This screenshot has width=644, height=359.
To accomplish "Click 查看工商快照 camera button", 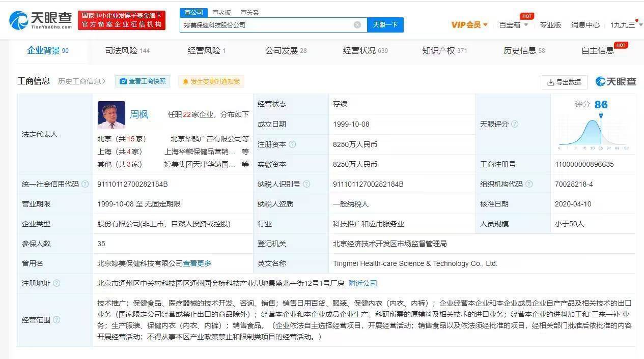I will point(143,81).
